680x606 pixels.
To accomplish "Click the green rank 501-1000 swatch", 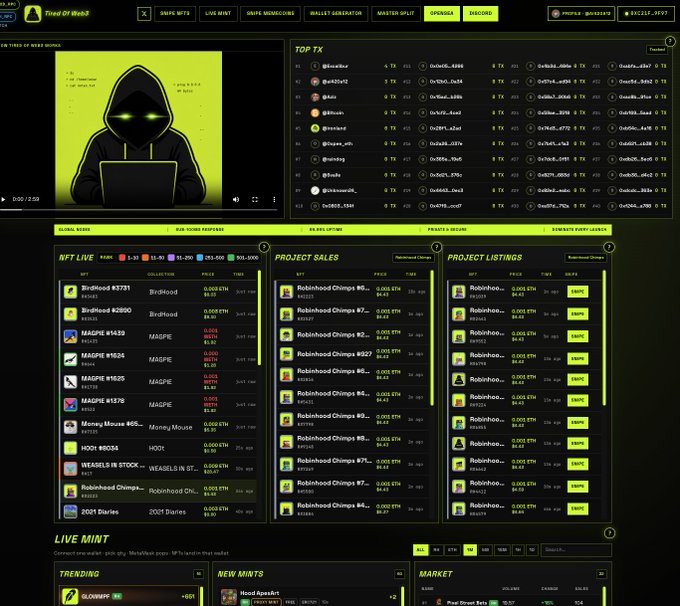I will (231, 258).
